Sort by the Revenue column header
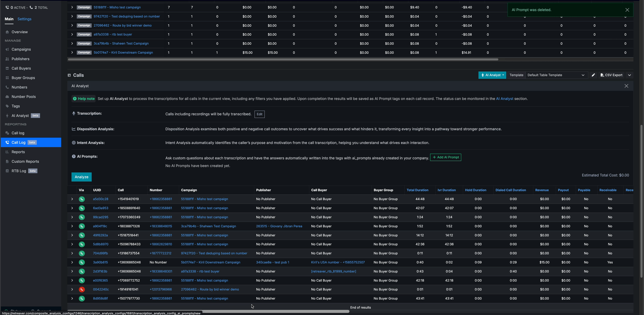Viewport: 644px width, 315px height. pyautogui.click(x=542, y=190)
